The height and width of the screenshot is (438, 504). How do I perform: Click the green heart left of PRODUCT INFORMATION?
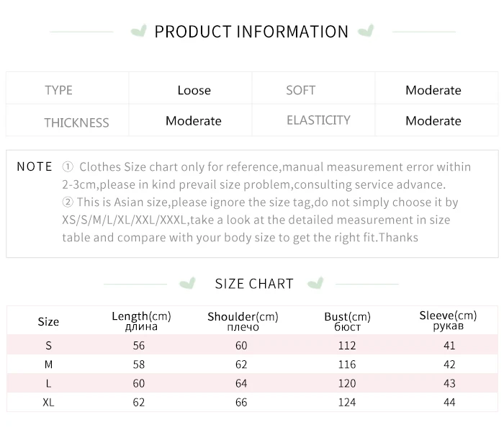click(139, 31)
